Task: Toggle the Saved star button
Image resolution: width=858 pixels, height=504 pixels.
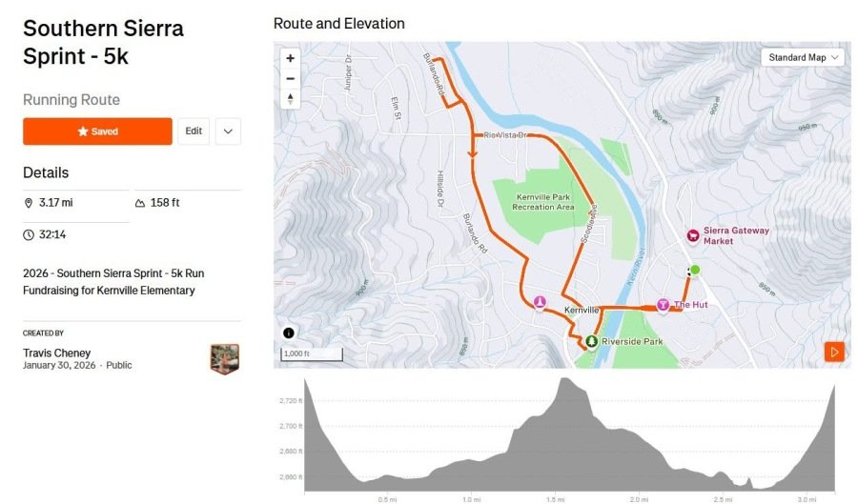Action: click(97, 131)
